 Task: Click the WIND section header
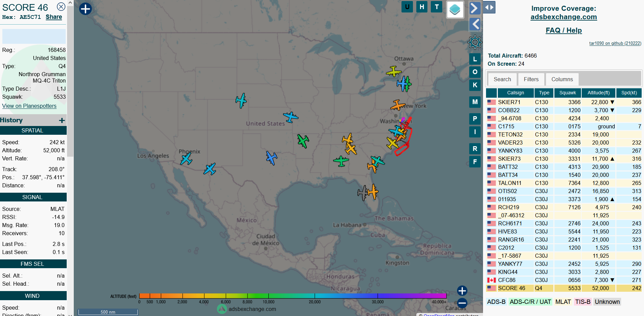coord(33,296)
